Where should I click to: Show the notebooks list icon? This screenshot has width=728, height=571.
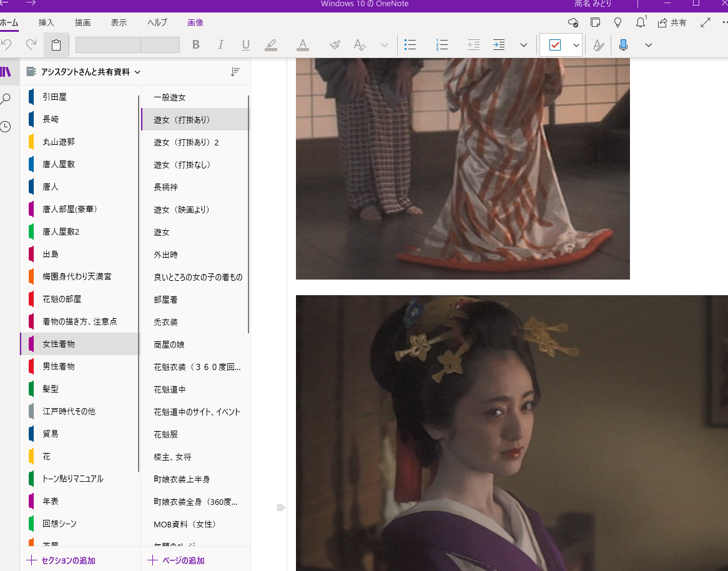[x=6, y=72]
